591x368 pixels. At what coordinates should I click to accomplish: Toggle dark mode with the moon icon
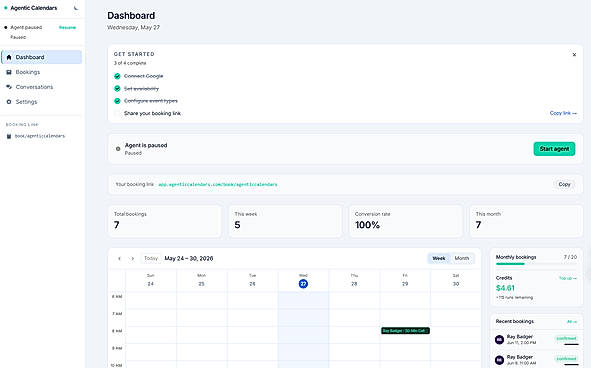click(76, 8)
